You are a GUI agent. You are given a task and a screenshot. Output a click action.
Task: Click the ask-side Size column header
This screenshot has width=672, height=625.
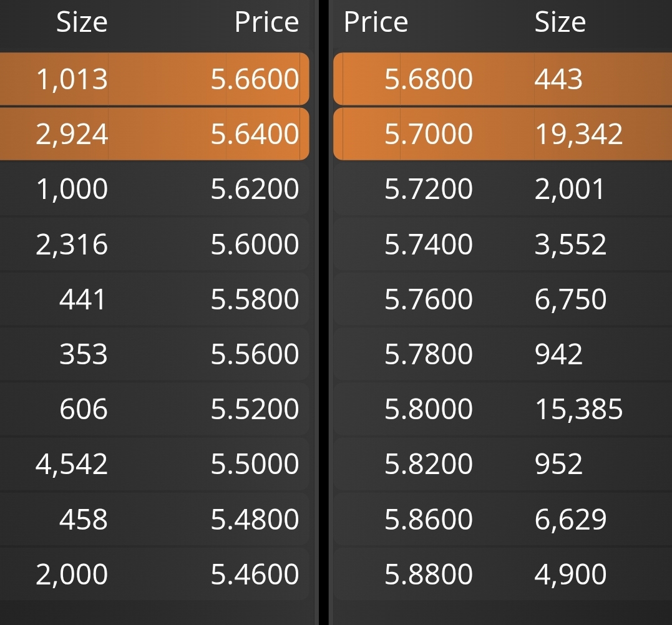click(560, 22)
